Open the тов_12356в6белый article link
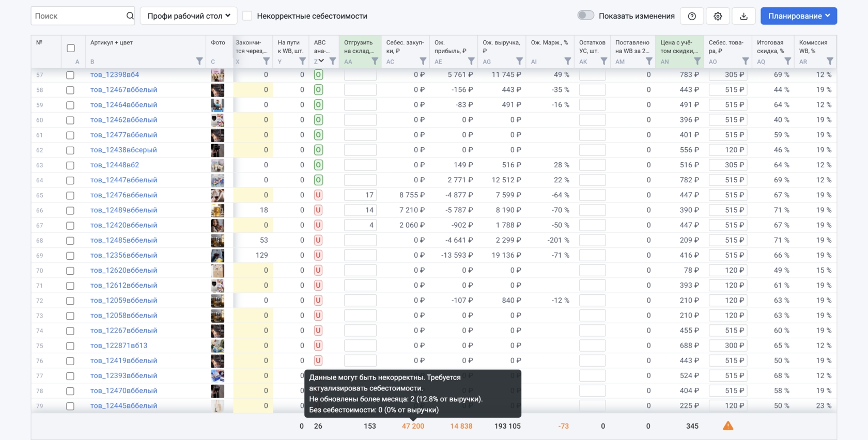Screen dimensions: 868x440 point(123,255)
